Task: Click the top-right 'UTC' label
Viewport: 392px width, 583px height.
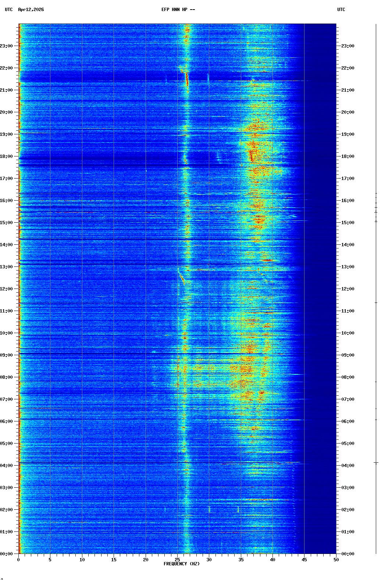Action: coord(341,10)
